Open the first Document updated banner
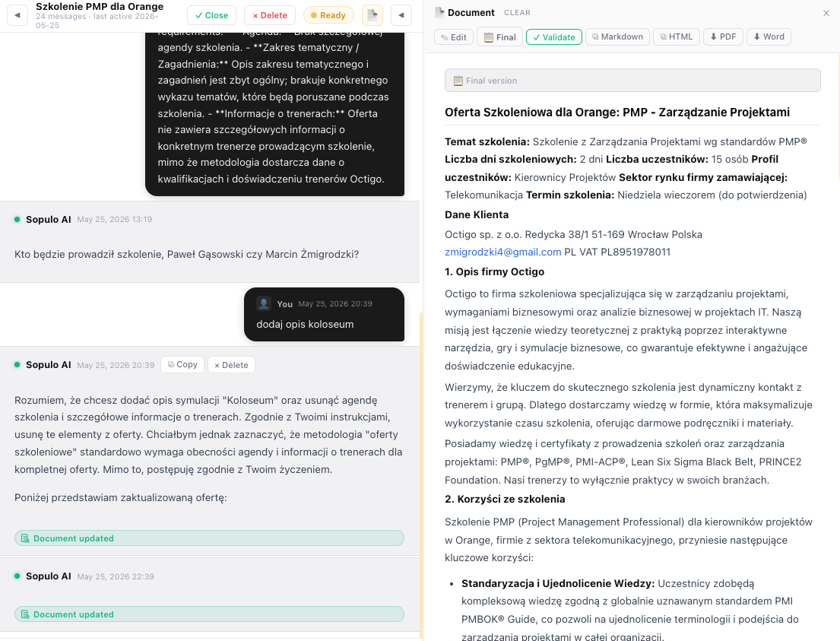 click(210, 538)
